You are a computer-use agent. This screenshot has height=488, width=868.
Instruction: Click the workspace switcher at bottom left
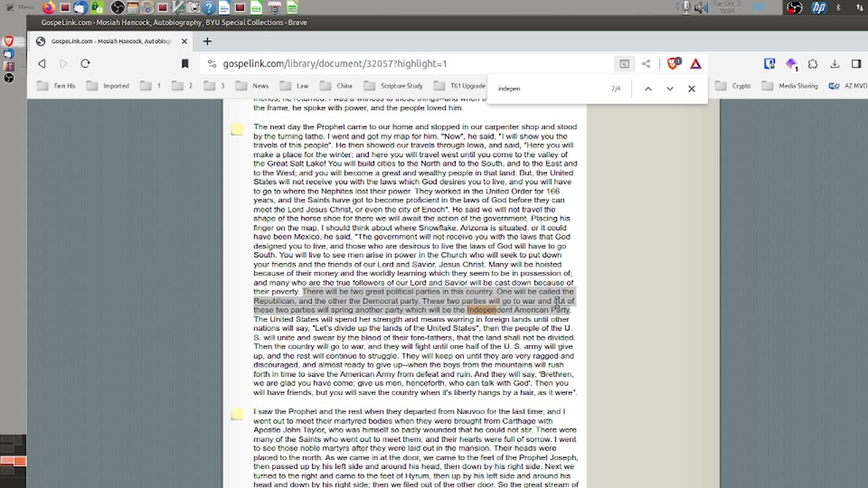pos(13,462)
